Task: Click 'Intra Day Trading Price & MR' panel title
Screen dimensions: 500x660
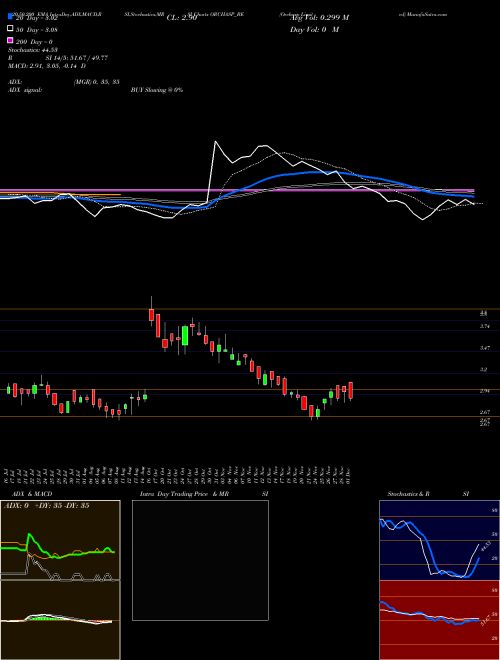Action: click(x=184, y=494)
